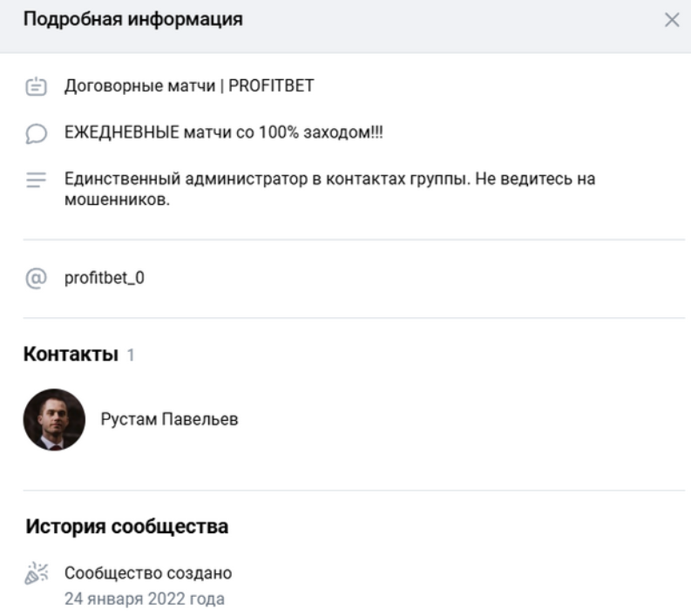Click the contacts count number 1

131,355
